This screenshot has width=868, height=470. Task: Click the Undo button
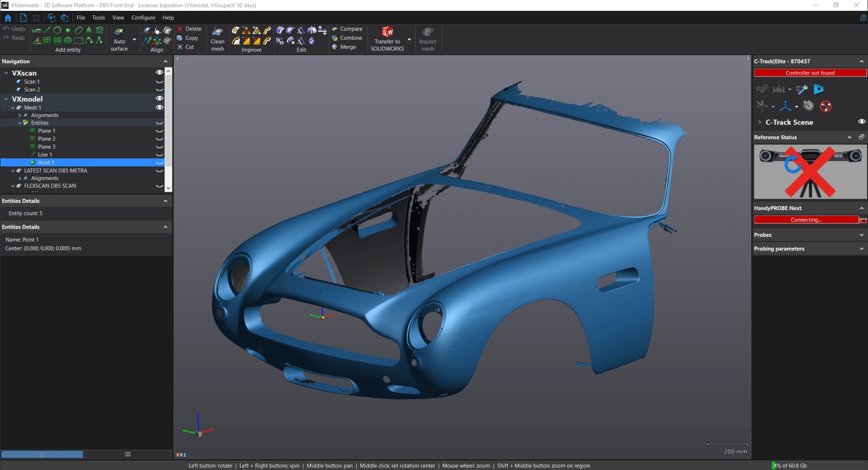14,29
